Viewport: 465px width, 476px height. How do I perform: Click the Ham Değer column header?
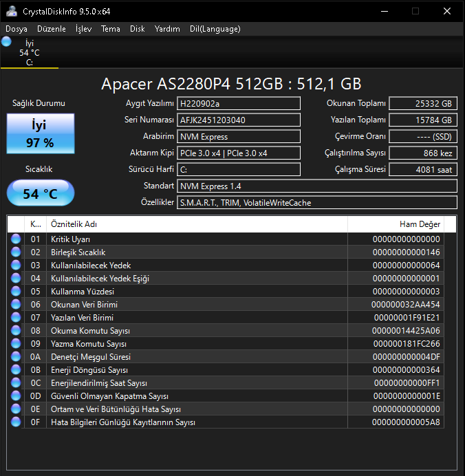pyautogui.click(x=396, y=224)
